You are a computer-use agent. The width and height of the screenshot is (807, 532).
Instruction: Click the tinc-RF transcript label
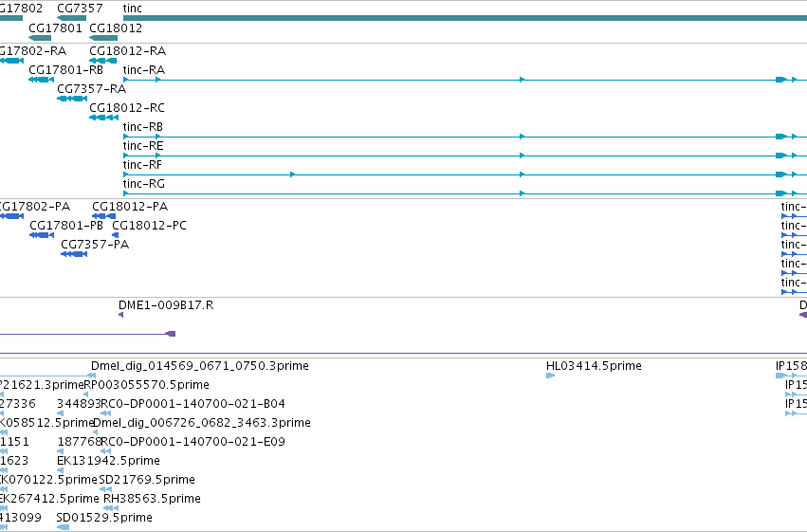[x=142, y=165]
